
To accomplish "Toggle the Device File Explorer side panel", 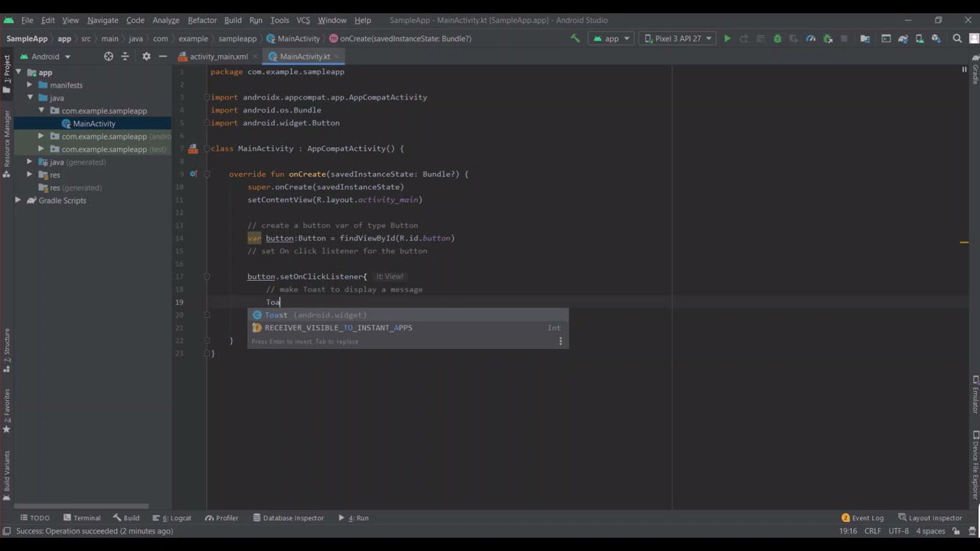I will (975, 465).
